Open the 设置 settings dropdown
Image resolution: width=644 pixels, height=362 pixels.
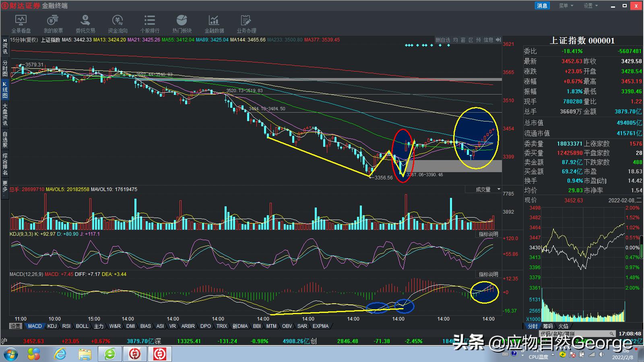tap(590, 5)
